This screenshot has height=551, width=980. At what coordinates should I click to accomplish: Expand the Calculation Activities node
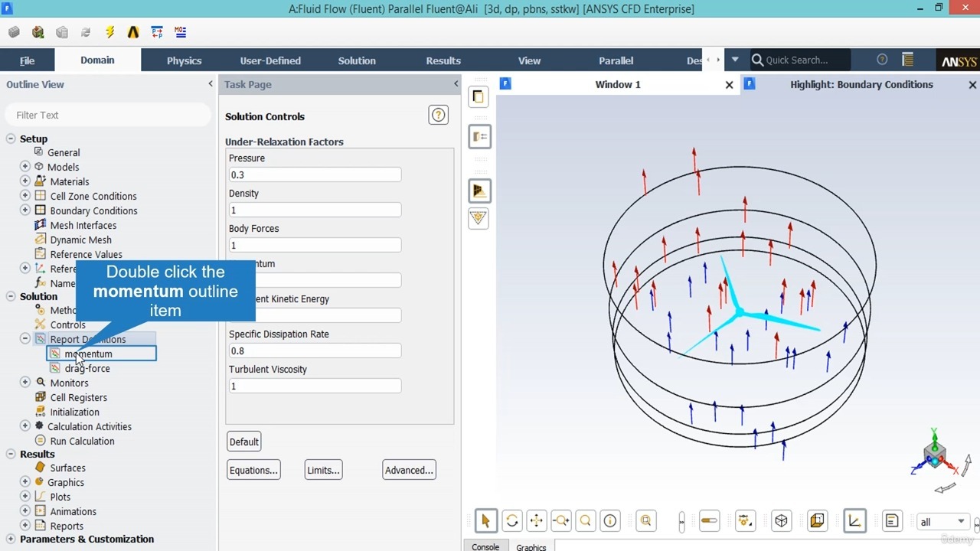tap(25, 426)
